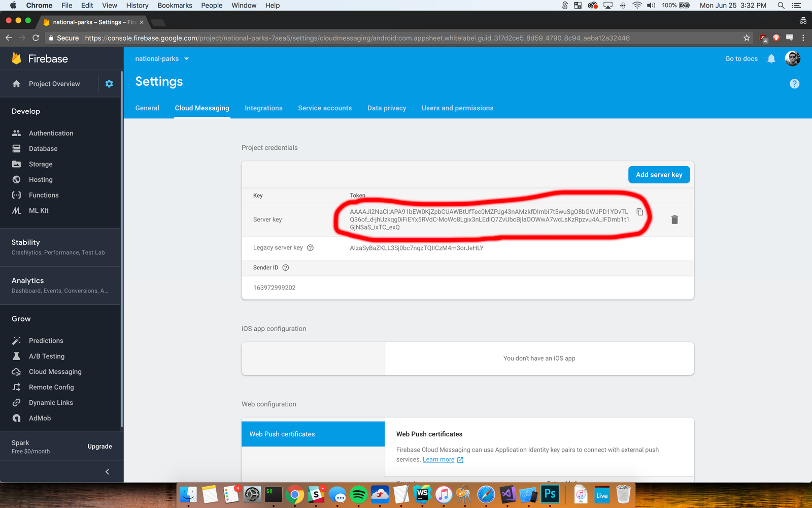Select the Legacy server key value
812x508 pixels.
click(417, 248)
